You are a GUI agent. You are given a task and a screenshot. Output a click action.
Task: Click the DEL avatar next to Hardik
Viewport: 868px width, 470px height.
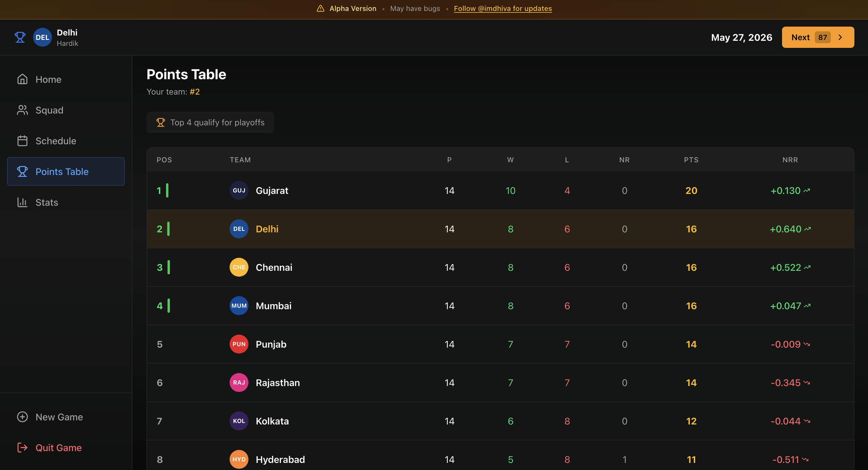(x=42, y=37)
